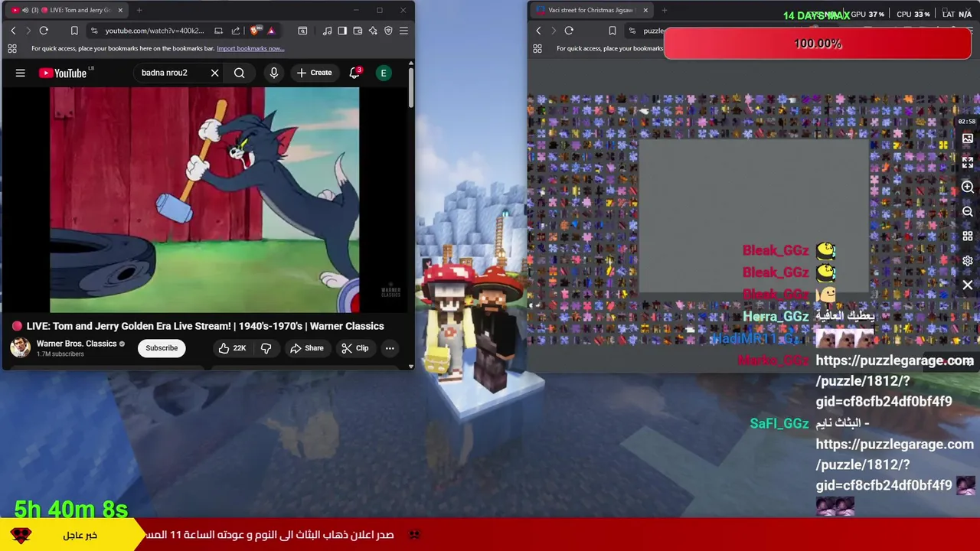Open Brave Rewards triangle icon
The image size is (980, 551).
click(x=271, y=31)
